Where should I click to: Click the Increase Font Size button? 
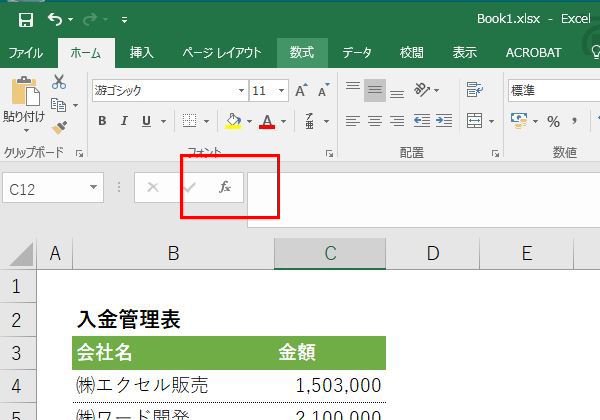pyautogui.click(x=301, y=91)
